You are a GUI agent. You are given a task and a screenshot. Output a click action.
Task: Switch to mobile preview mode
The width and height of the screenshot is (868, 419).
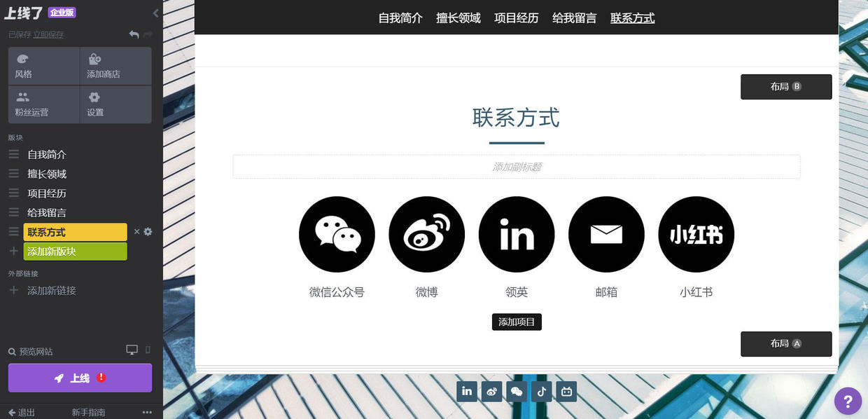click(x=148, y=349)
